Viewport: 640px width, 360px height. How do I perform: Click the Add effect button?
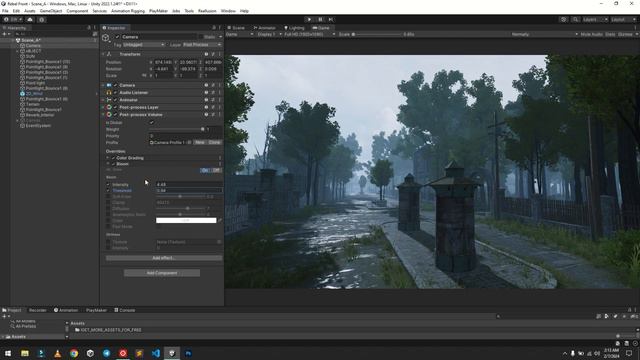164,258
